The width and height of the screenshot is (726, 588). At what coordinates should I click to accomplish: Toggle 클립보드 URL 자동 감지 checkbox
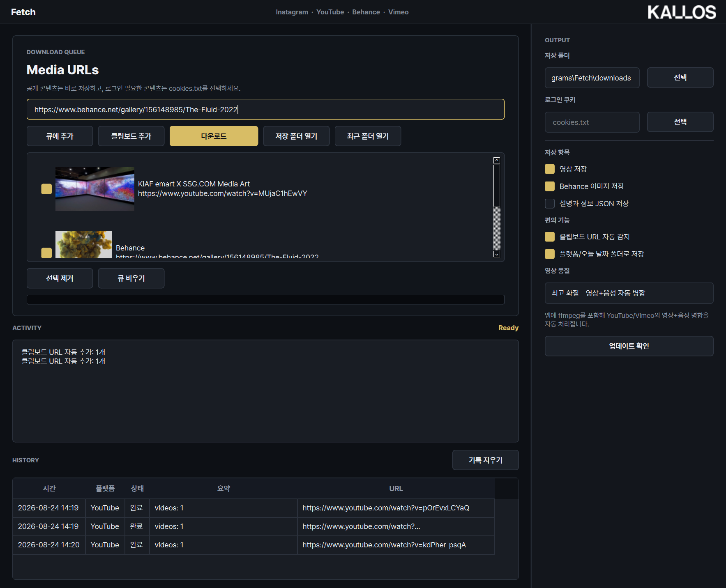[550, 237]
